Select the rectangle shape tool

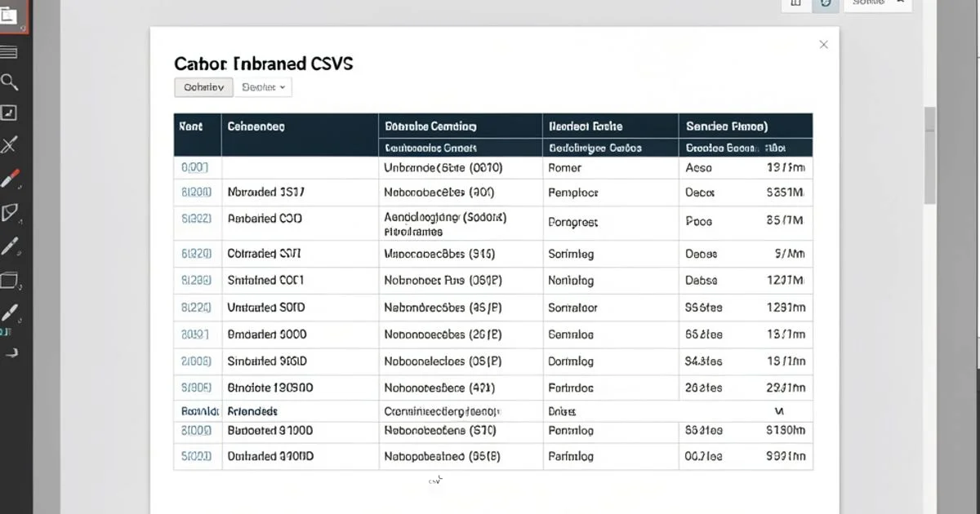pyautogui.click(x=11, y=280)
